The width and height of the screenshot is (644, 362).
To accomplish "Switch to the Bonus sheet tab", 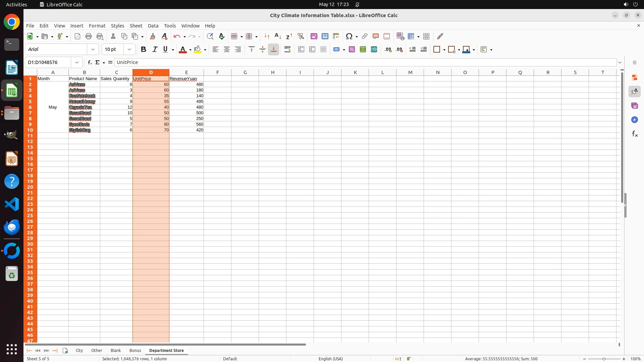I will point(135,350).
